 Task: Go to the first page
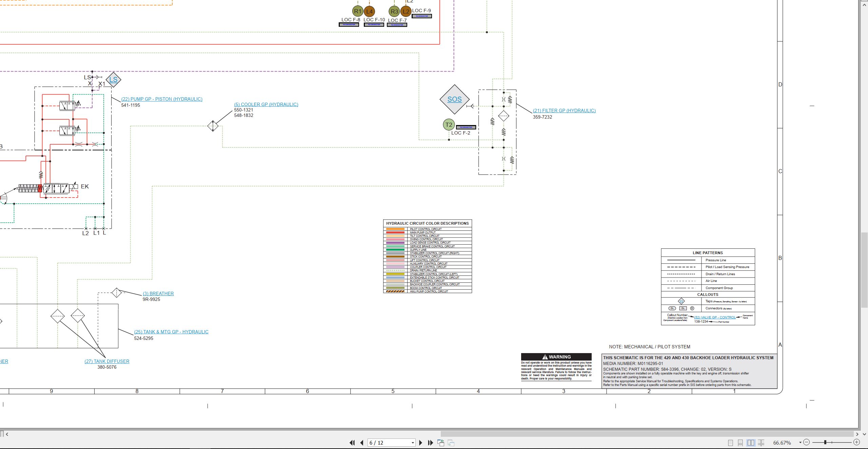tap(352, 443)
